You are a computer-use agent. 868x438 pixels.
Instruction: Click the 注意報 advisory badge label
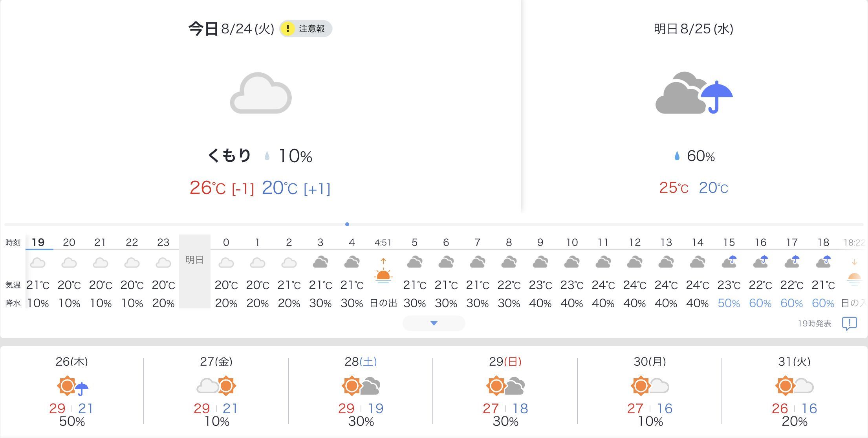coord(312,29)
